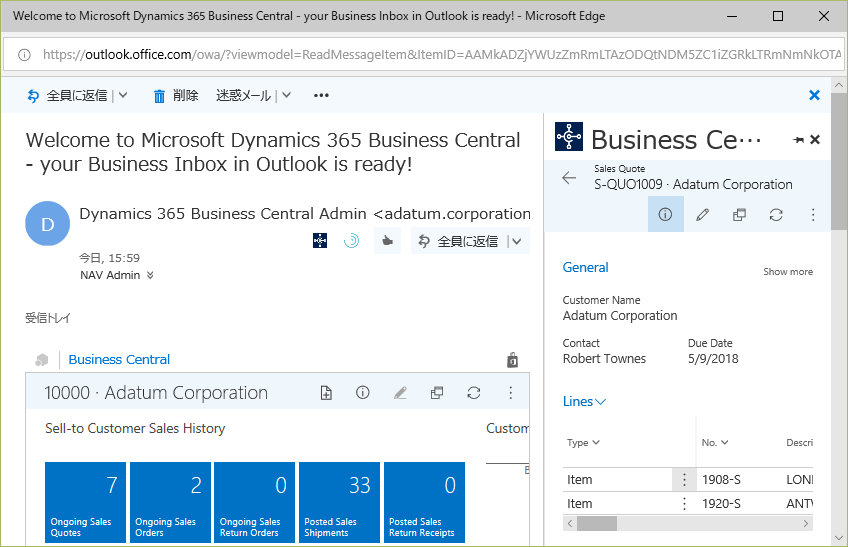The image size is (848, 547).
Task: Select cell 1920-S in lines table
Action: point(721,504)
